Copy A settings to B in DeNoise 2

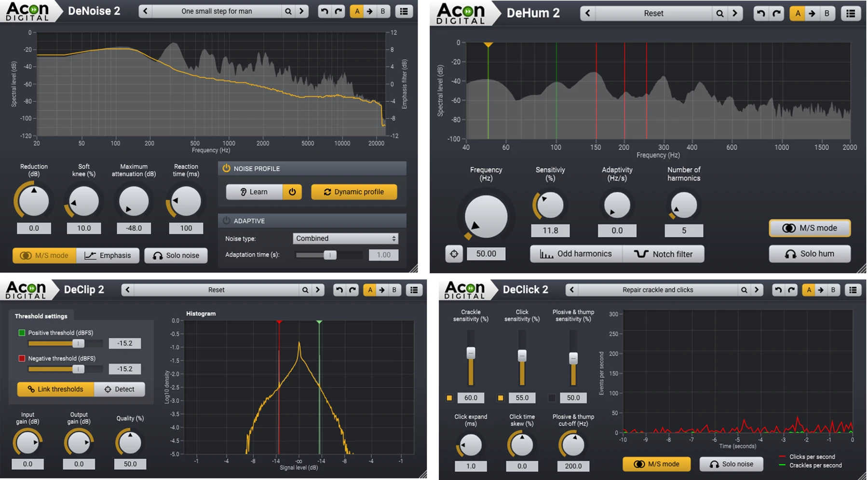[x=369, y=11]
